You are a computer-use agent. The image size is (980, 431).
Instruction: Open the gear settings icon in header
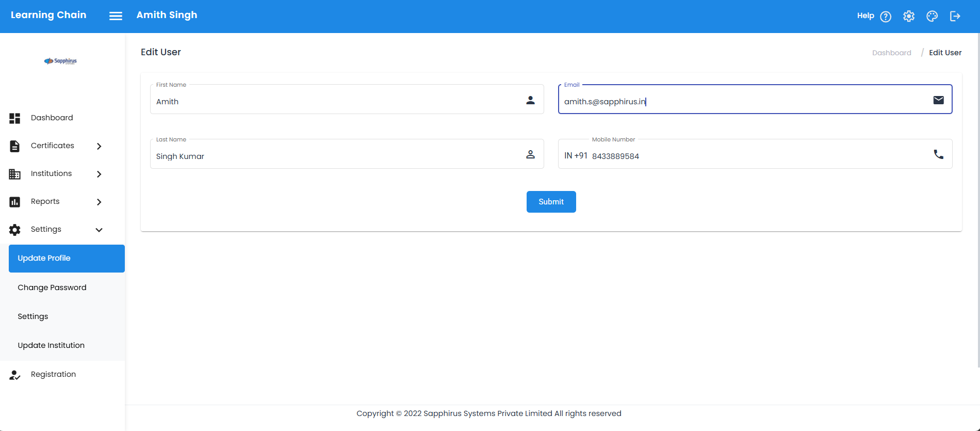[908, 17]
